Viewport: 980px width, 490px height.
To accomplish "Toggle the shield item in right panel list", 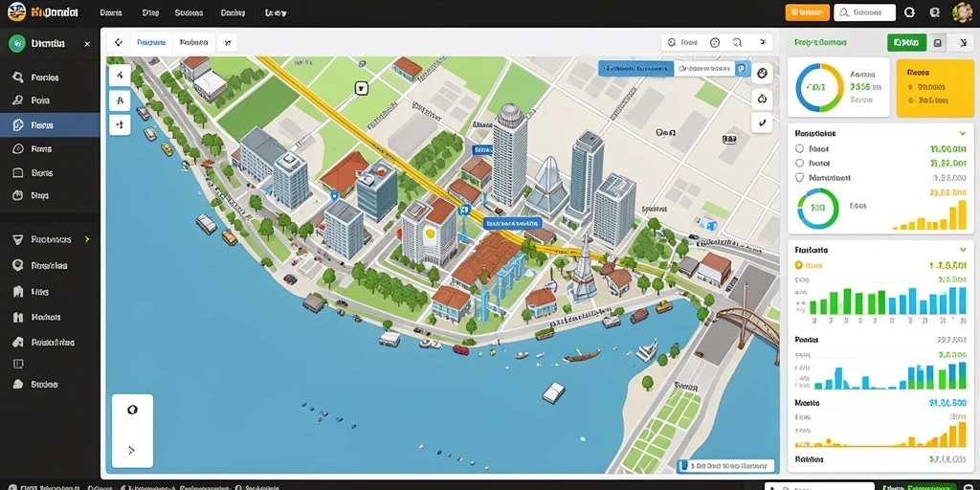I will pos(799,177).
